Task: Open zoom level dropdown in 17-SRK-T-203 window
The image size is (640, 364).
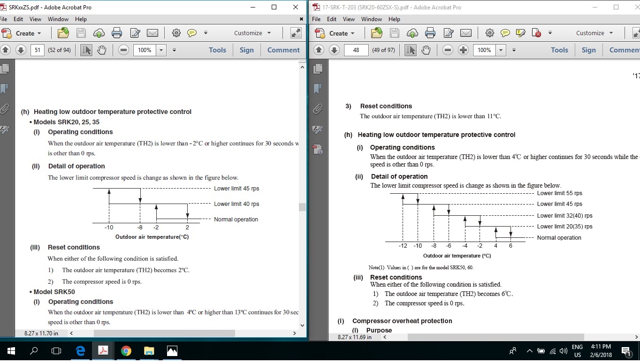Action: click(501, 50)
